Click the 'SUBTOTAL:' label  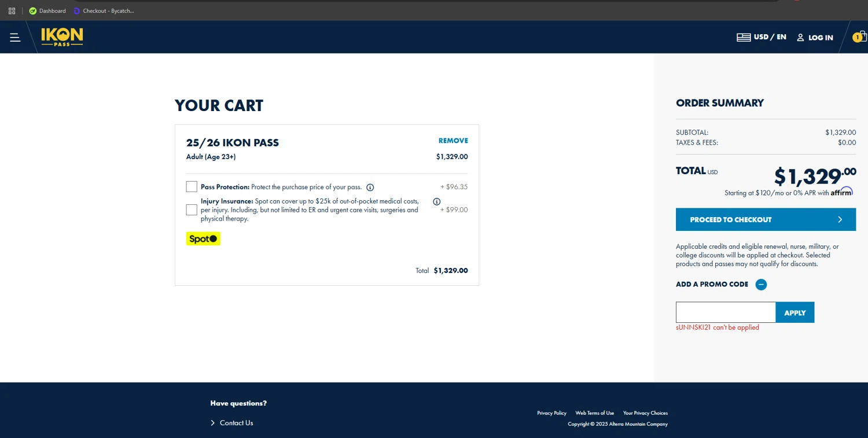[692, 132]
